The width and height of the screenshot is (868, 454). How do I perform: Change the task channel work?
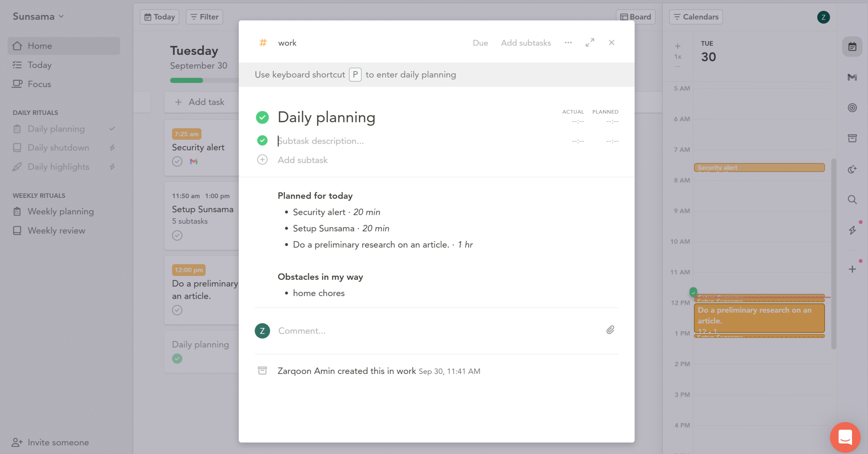pyautogui.click(x=287, y=43)
